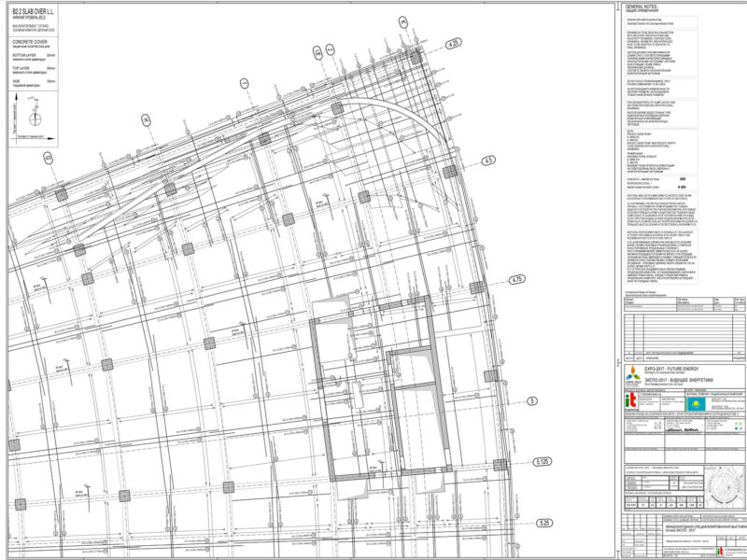Select the "ЭКСПО-2017 - БУДУЩЕЕ ЭНЕРГЕТИКИ" title
Image resolution: width=747 pixels, height=560 pixels.
point(678,381)
